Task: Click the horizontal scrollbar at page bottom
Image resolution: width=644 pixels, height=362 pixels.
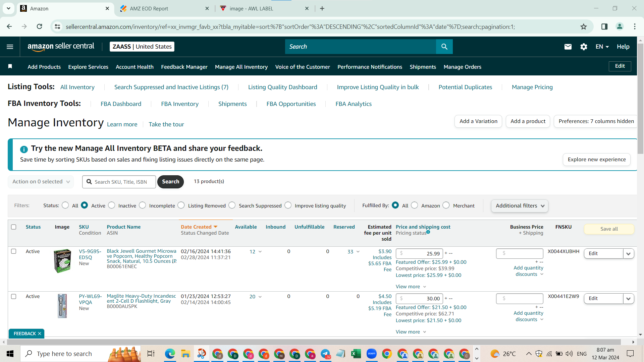Action: (314, 342)
